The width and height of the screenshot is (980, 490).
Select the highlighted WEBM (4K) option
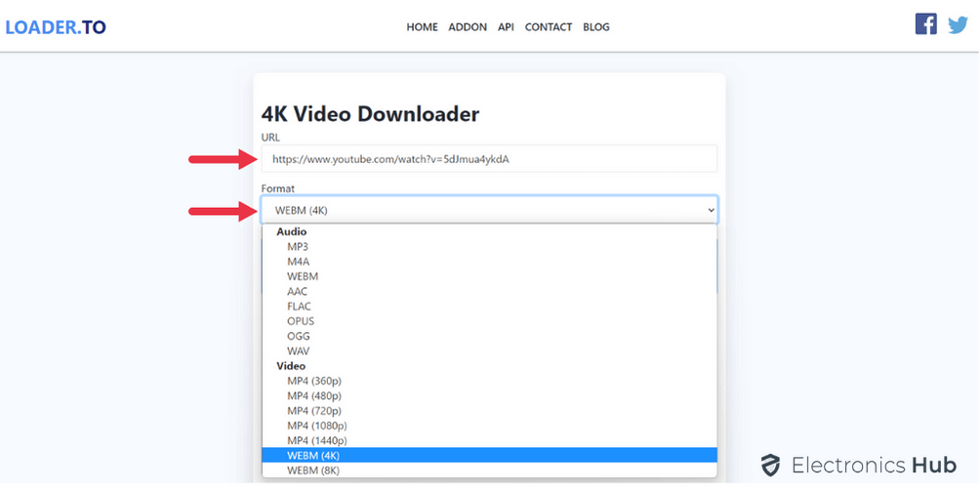[489, 455]
